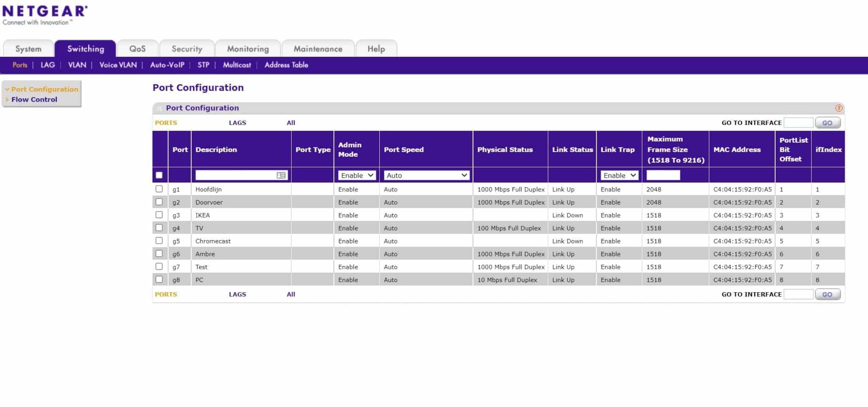868x407 pixels.
Task: Click the top All filter link
Action: [x=291, y=123]
